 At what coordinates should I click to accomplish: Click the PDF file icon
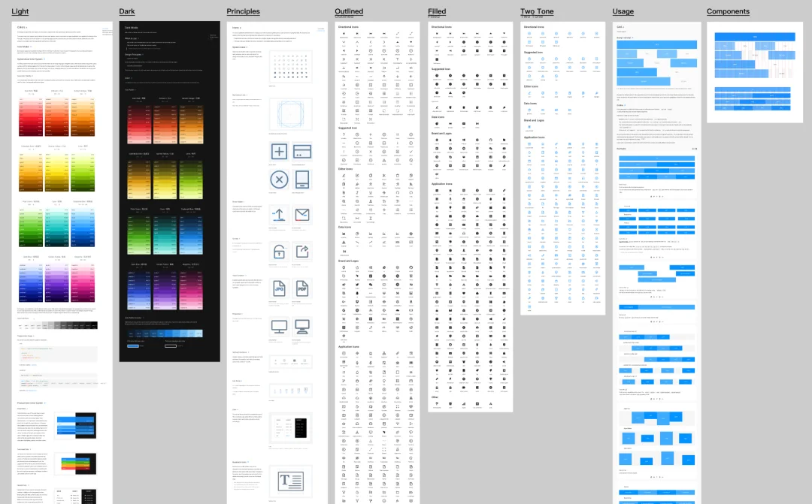coord(302,288)
